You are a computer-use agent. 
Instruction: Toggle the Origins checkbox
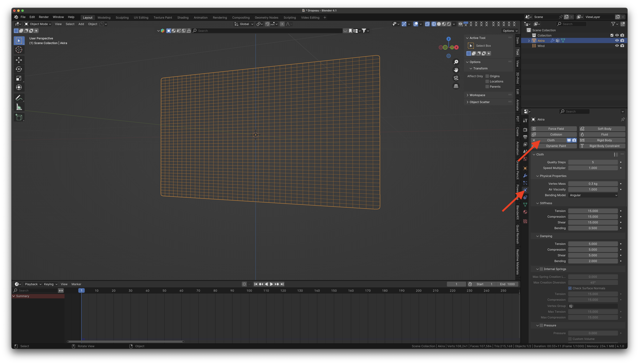(487, 76)
